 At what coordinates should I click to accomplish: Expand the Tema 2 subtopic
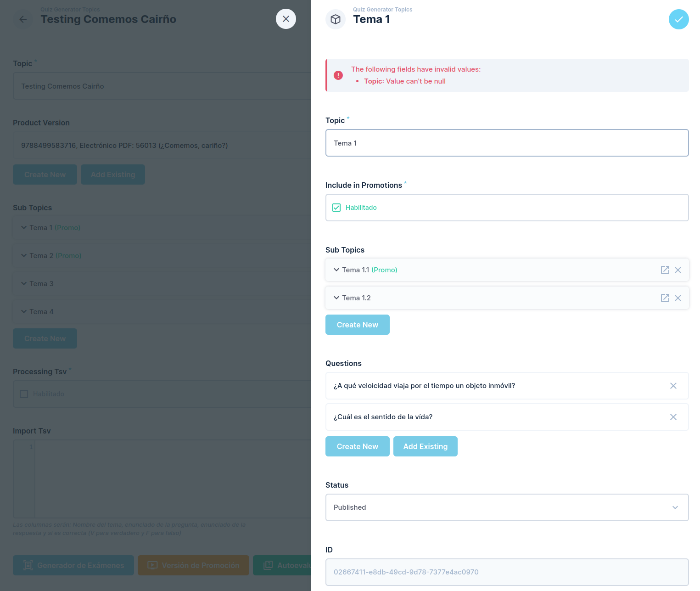[x=24, y=255]
